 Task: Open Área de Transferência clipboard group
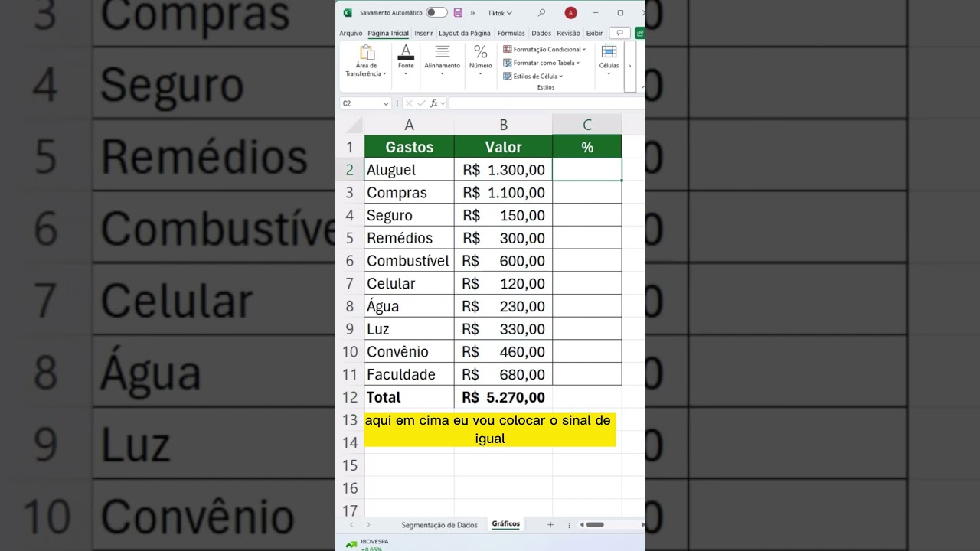pos(367,61)
